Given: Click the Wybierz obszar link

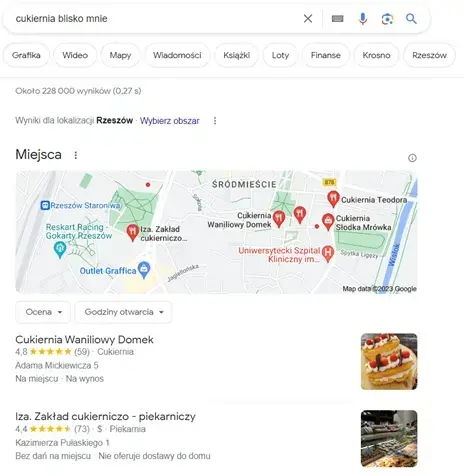Looking at the screenshot, I should click(169, 121).
